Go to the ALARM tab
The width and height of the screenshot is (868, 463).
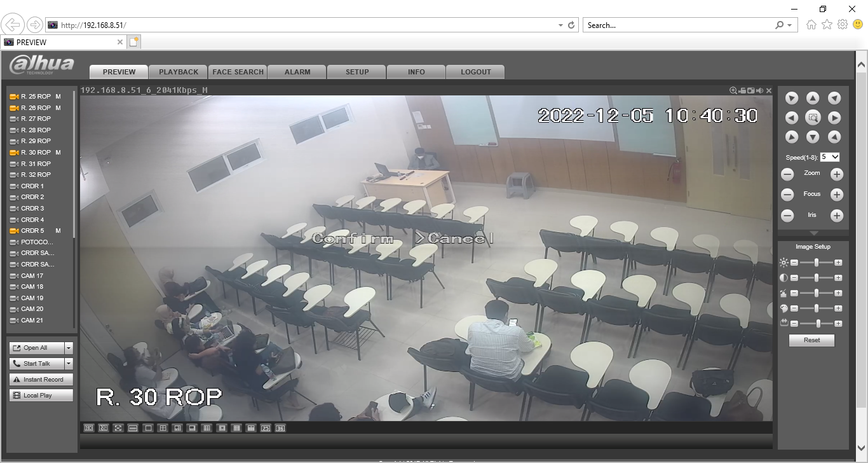(297, 72)
